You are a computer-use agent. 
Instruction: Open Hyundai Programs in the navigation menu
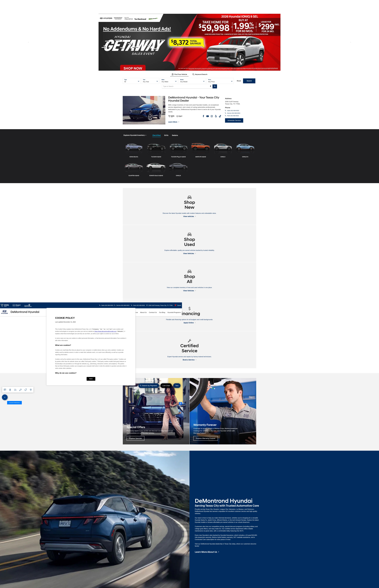coord(174,312)
